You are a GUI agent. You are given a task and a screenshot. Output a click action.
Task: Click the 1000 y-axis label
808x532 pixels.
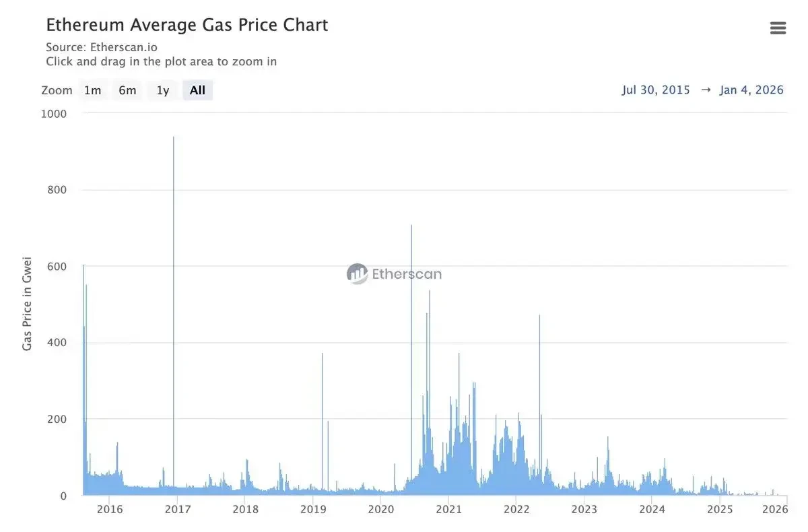tap(54, 114)
